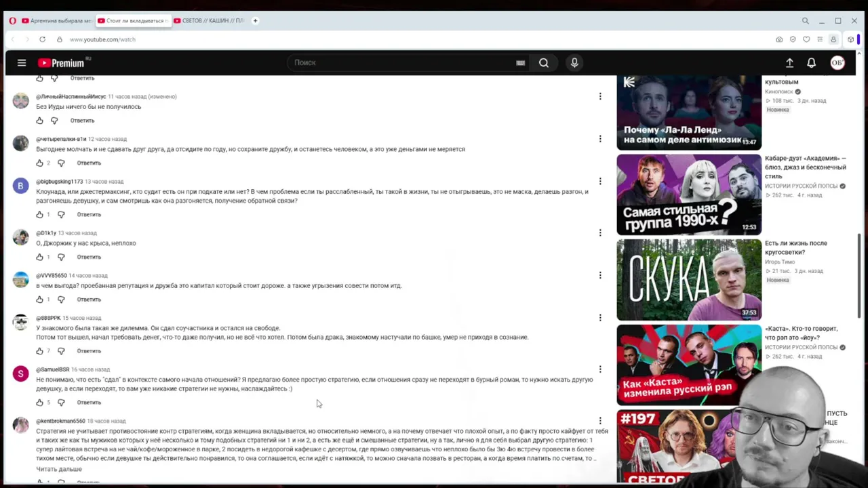Open YouTube hamburger guide menu

(x=22, y=63)
